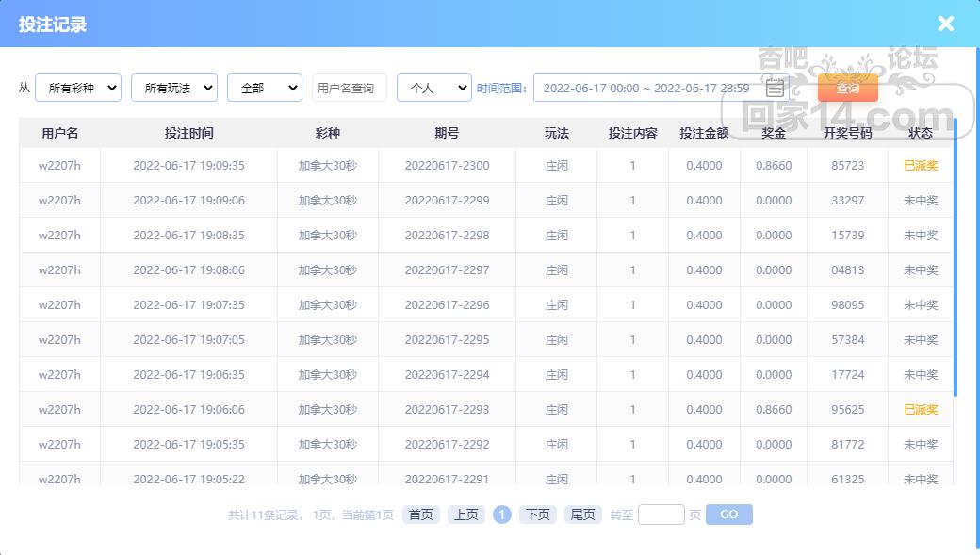The image size is (980, 555).
Task: Open the 所有玩法 dropdown
Action: coord(173,88)
